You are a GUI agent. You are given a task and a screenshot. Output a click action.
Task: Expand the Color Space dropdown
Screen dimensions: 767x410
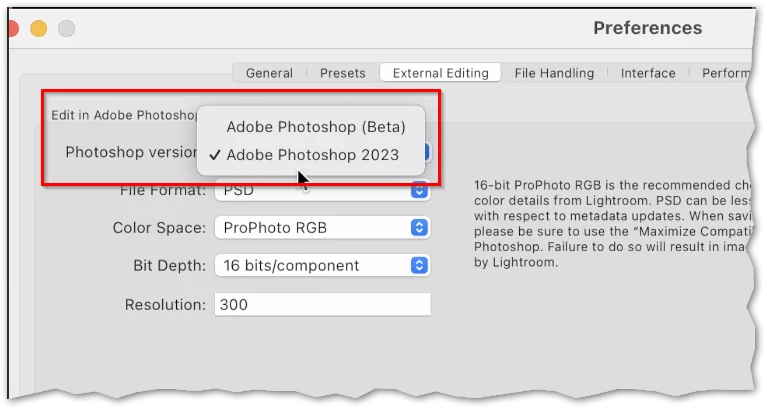click(322, 228)
